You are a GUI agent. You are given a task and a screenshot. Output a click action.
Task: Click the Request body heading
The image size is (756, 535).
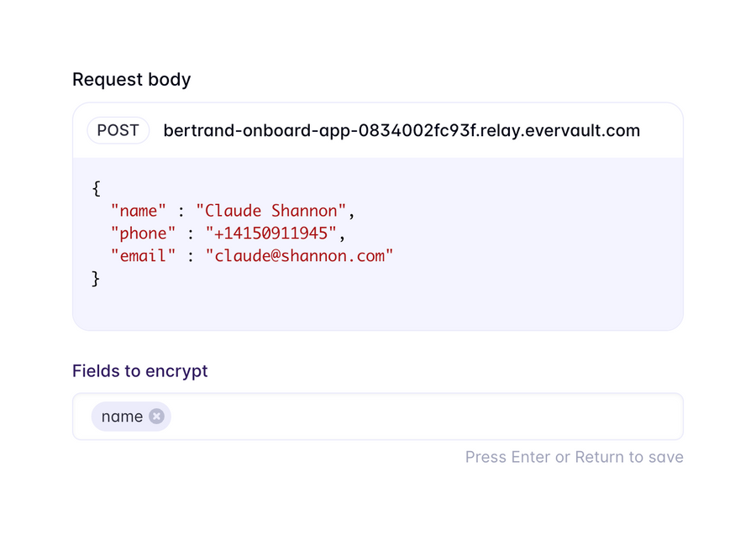(131, 80)
